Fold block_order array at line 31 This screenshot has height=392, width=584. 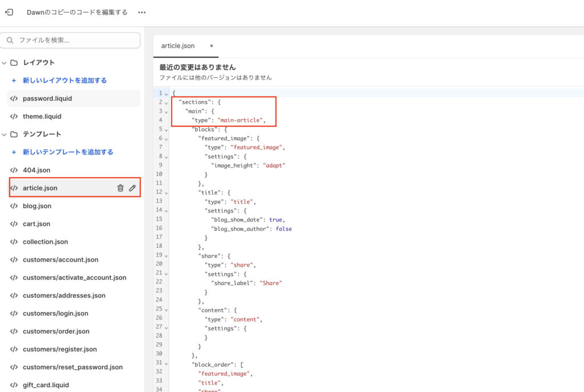tap(166, 364)
